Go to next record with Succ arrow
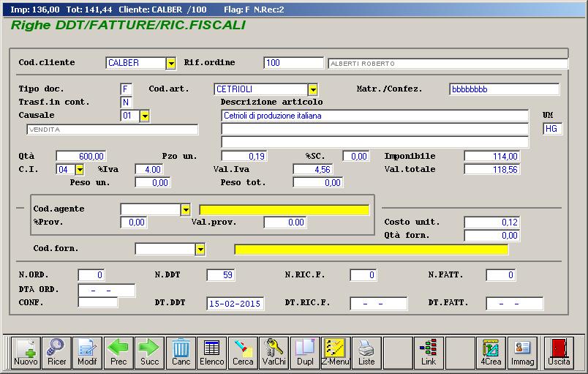 pyautogui.click(x=149, y=353)
